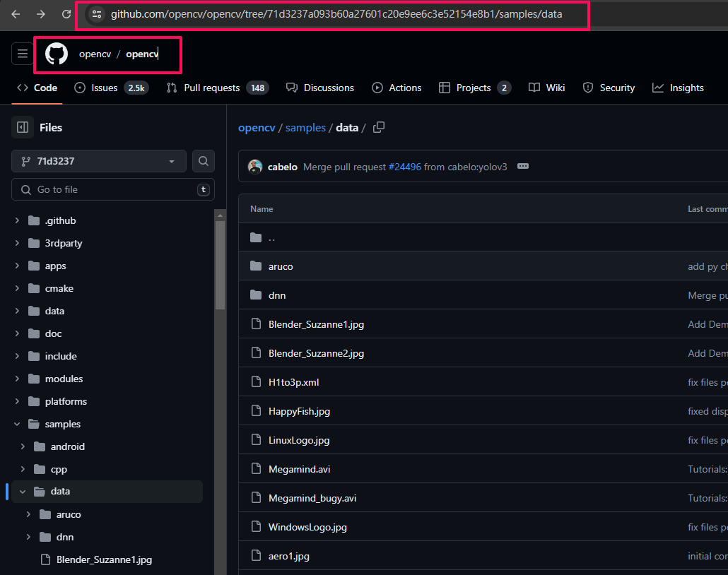The width and height of the screenshot is (728, 575).
Task: Copy path using the copy icon
Action: [379, 128]
